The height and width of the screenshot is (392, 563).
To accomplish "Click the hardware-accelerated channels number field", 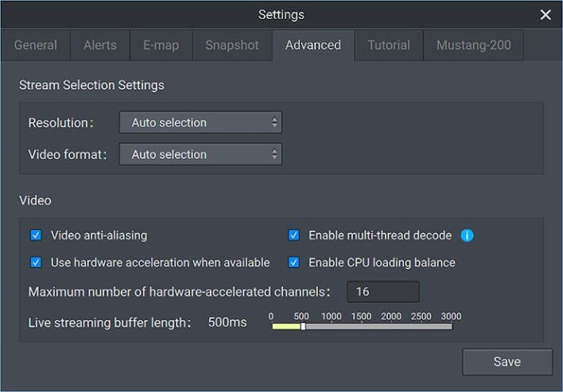I will pyautogui.click(x=382, y=292).
